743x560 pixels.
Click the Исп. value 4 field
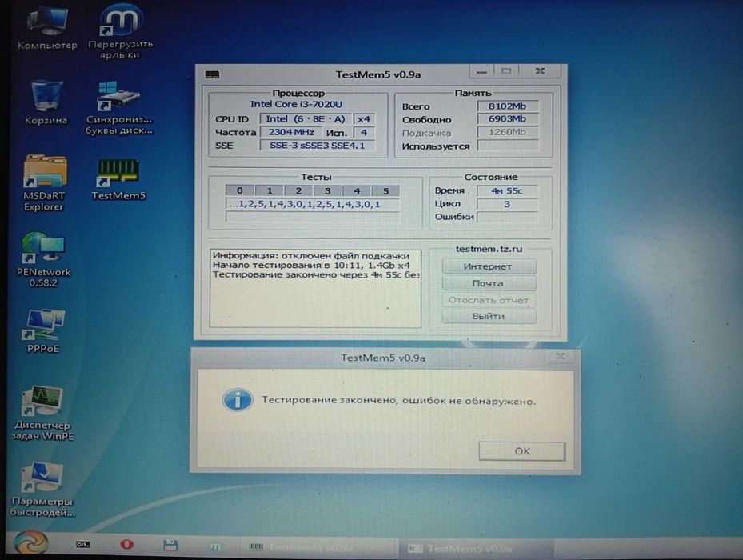(364, 132)
